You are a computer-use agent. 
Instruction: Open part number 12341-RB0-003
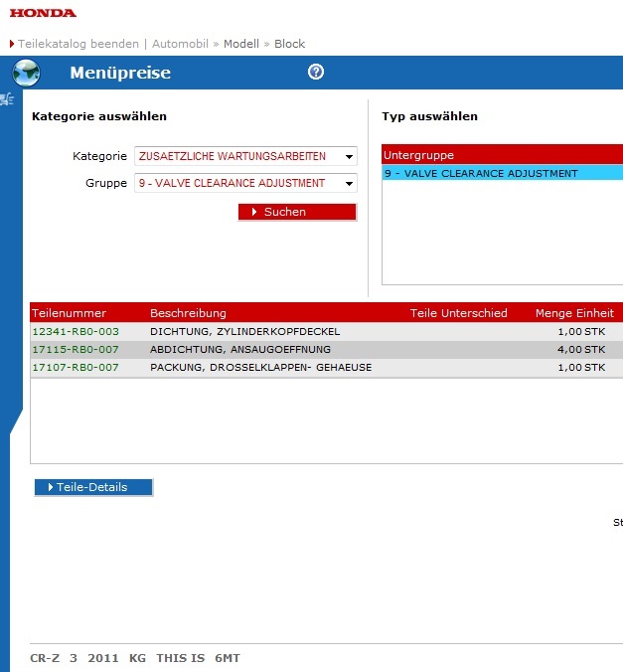(76, 331)
